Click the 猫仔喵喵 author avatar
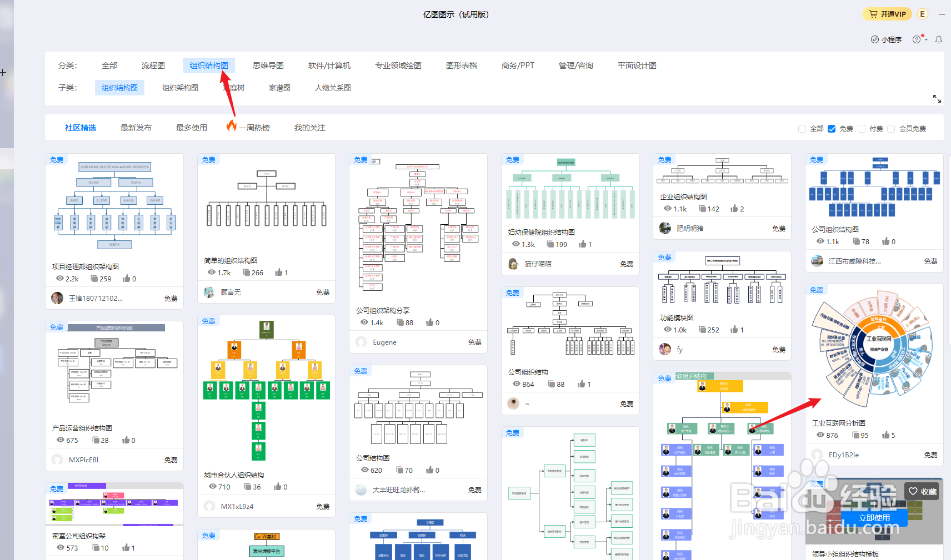 click(513, 264)
